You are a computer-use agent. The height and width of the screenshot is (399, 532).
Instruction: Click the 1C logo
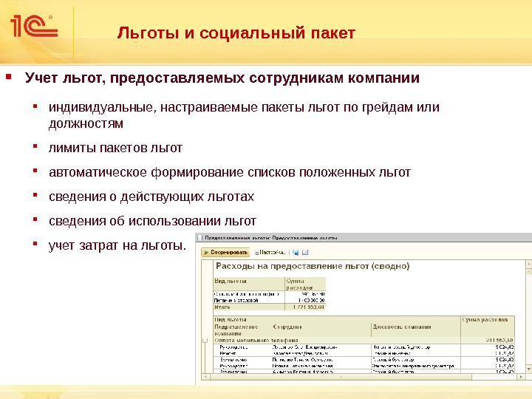34,26
